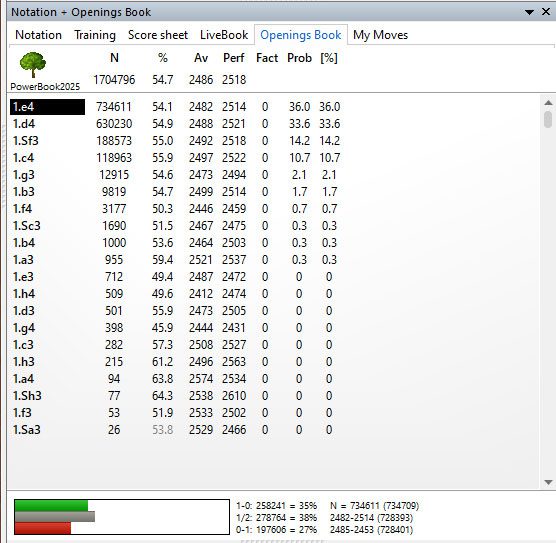Pick the 1.Sa3 move row

point(177,430)
